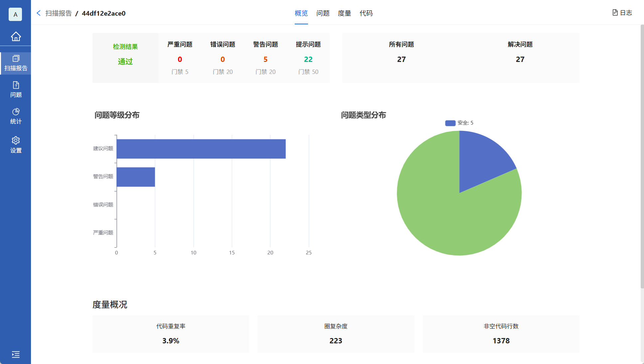
Task: Switch to the 代码 tab
Action: [x=366, y=13]
